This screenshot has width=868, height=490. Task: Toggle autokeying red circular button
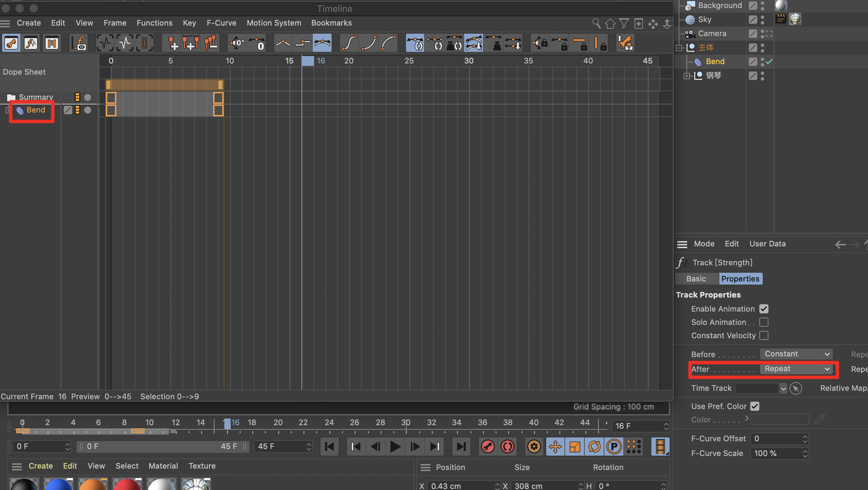click(x=507, y=447)
